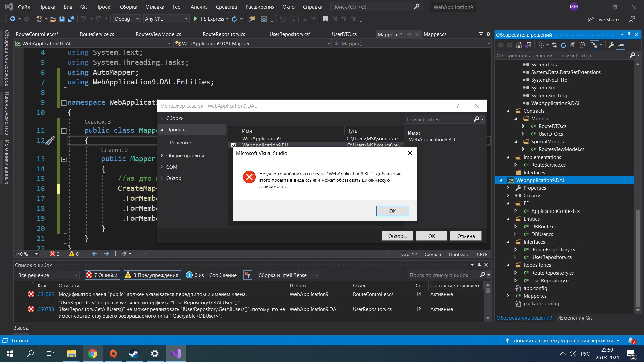The width and height of the screenshot is (644, 362).
Task: Collapse the WebApplication9.DAL project node
Action: [501, 180]
